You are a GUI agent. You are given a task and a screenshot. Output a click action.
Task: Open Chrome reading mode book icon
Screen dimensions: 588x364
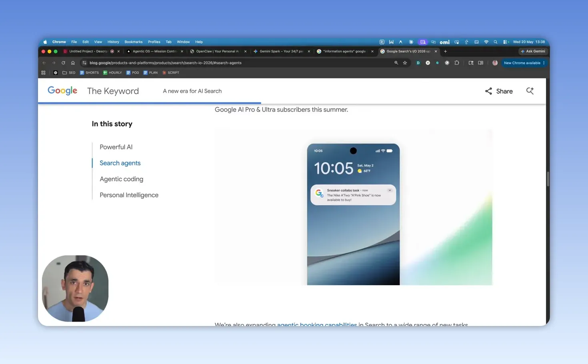pos(481,63)
